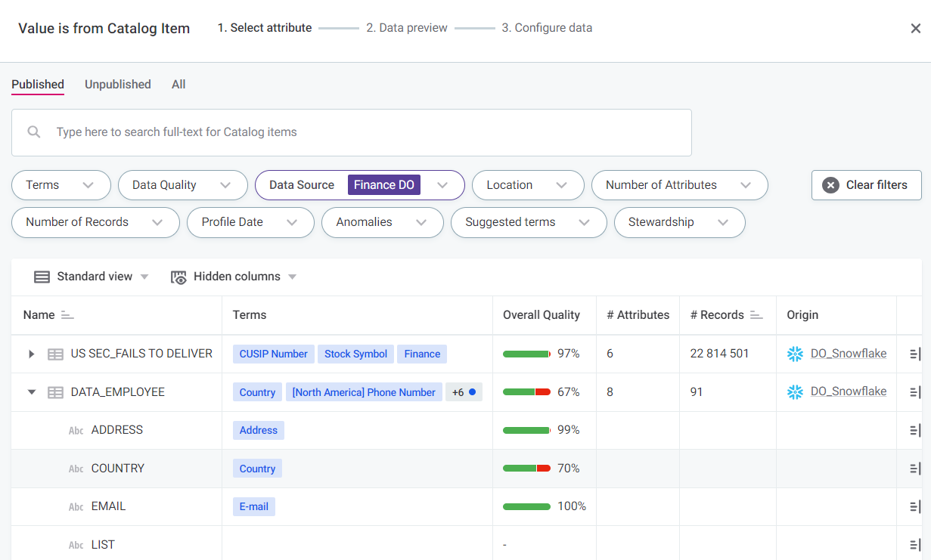
Task: Click the search magnifier icon
Action: pyautogui.click(x=34, y=132)
